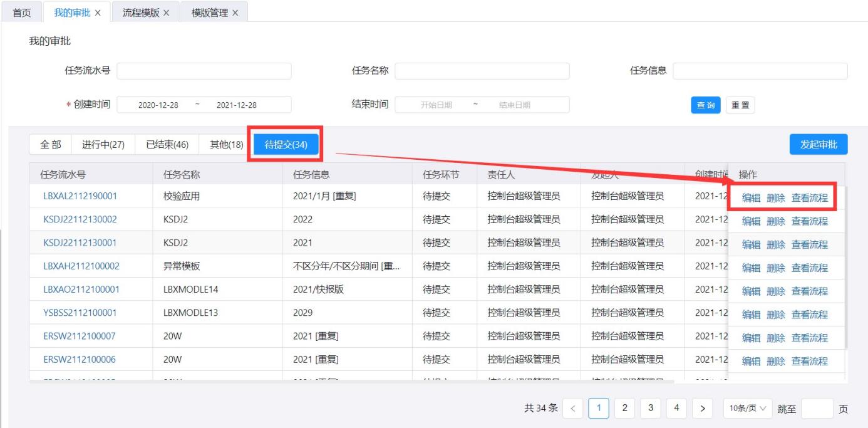Screen dimensions: 868x428
Task: Click 编辑 for the 校验应用 row
Action: 751,198
